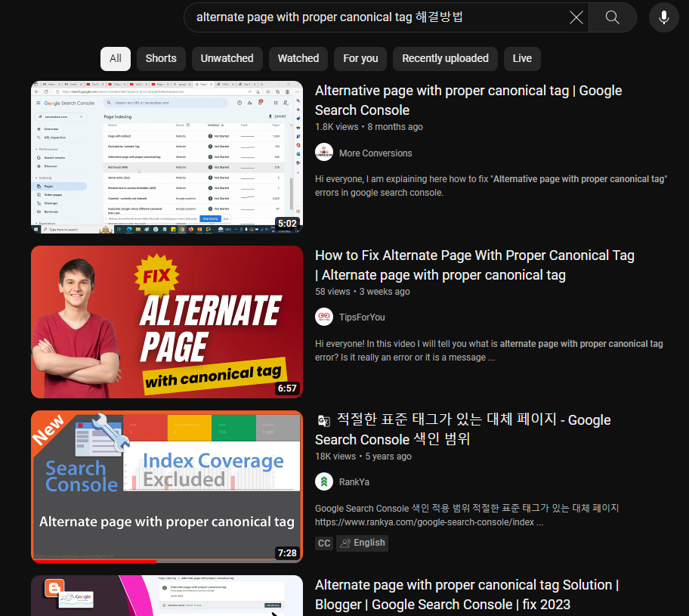The width and height of the screenshot is (689, 616).
Task: Click the TipsForYou description 'Hi everyone! In this video'
Action: tap(489, 351)
